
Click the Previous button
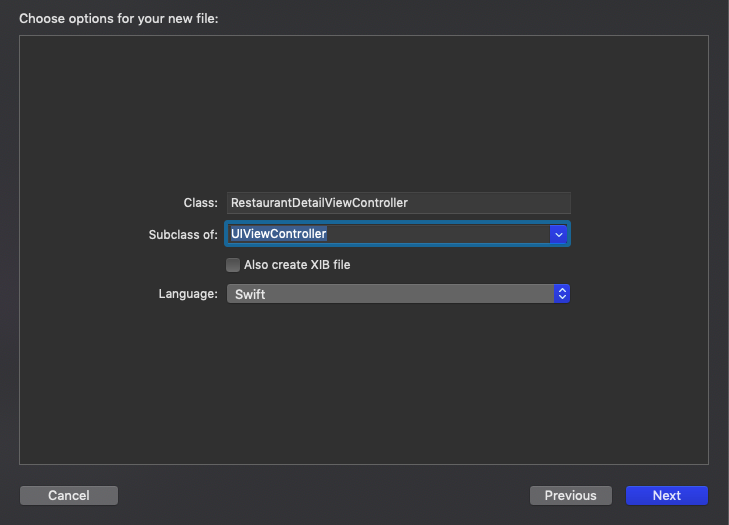click(570, 495)
